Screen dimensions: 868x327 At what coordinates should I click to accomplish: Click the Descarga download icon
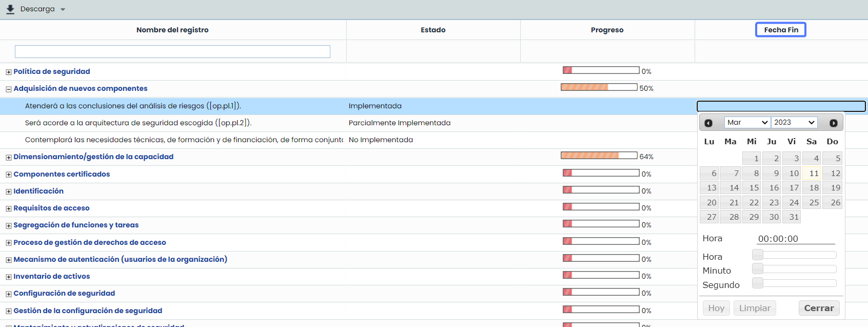click(10, 9)
